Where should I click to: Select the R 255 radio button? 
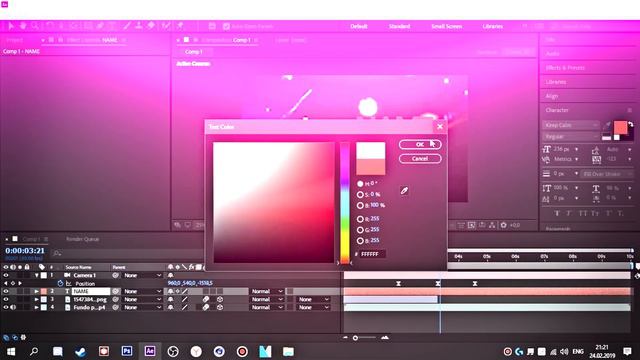click(x=360, y=219)
